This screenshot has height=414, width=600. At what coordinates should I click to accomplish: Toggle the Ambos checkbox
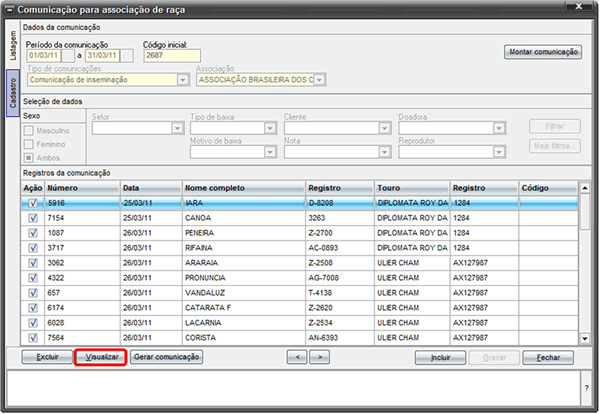pos(29,158)
